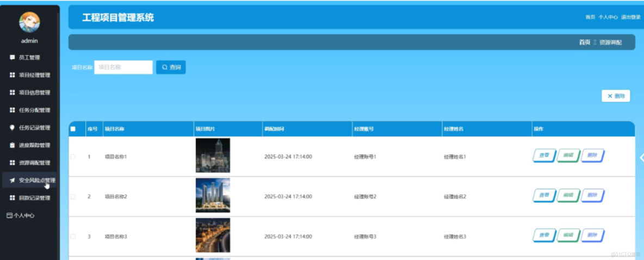Viewport: 644px width, 260px height.
Task: Click the bulb icon beside 任务记录管理
Action: pyautogui.click(x=12, y=128)
